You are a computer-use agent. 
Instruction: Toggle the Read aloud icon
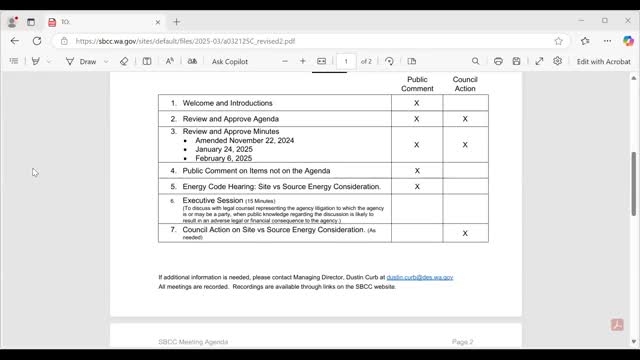click(x=169, y=61)
